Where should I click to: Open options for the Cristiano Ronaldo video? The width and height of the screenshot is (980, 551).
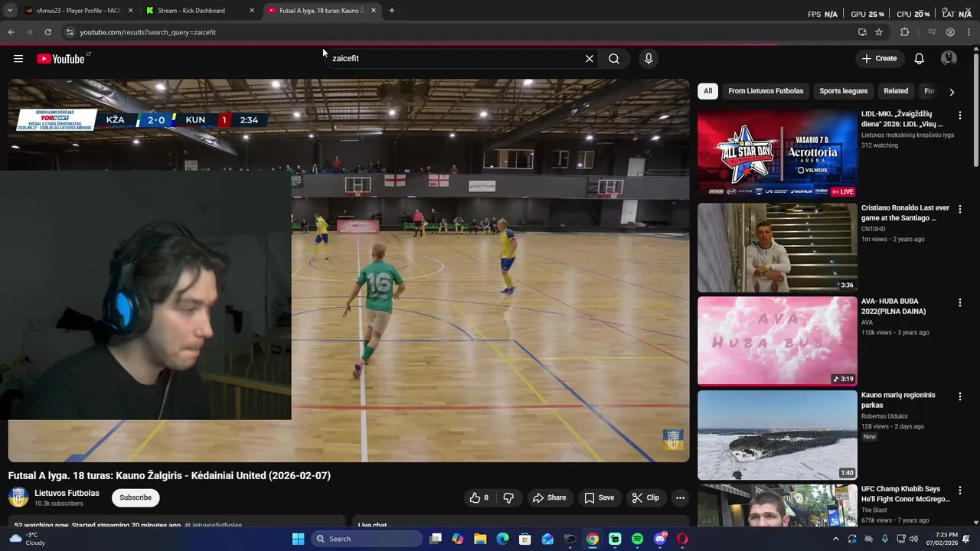click(x=960, y=209)
